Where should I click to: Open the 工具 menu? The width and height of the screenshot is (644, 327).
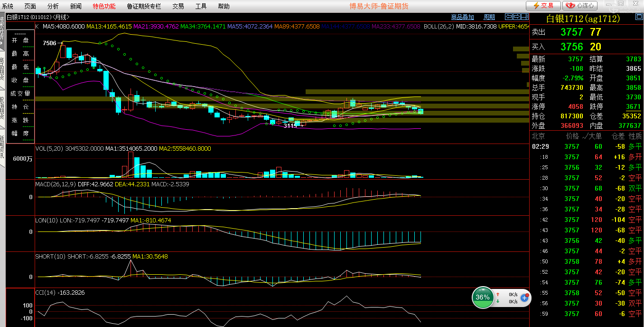pyautogui.click(x=201, y=6)
